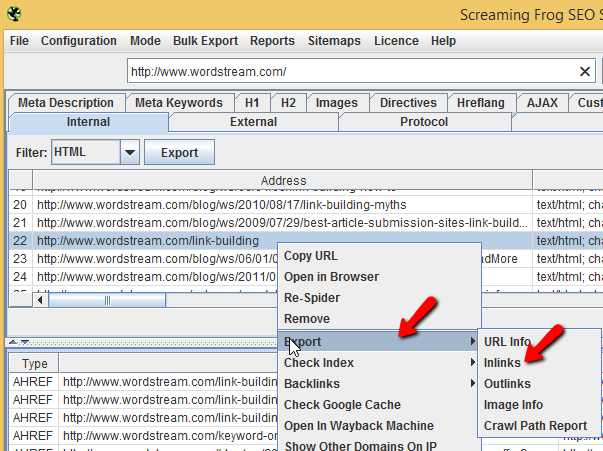Select Crawl Path Report option
Image resolution: width=603 pixels, height=451 pixels.
pyautogui.click(x=535, y=425)
